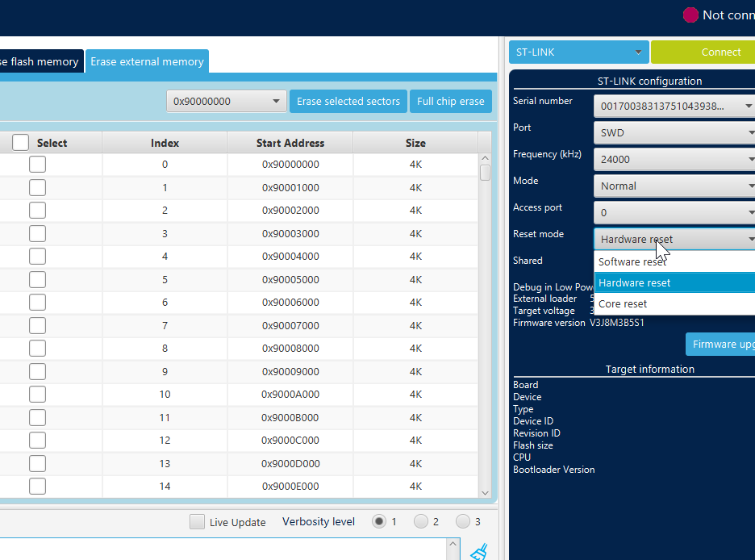The width and height of the screenshot is (755, 560).
Task: Click the 4K size cell of index 7
Action: point(415,325)
